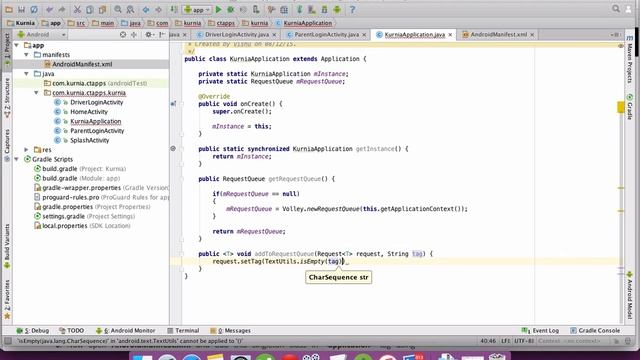Switch to ParentLoginActivity.java tab

tap(327, 35)
